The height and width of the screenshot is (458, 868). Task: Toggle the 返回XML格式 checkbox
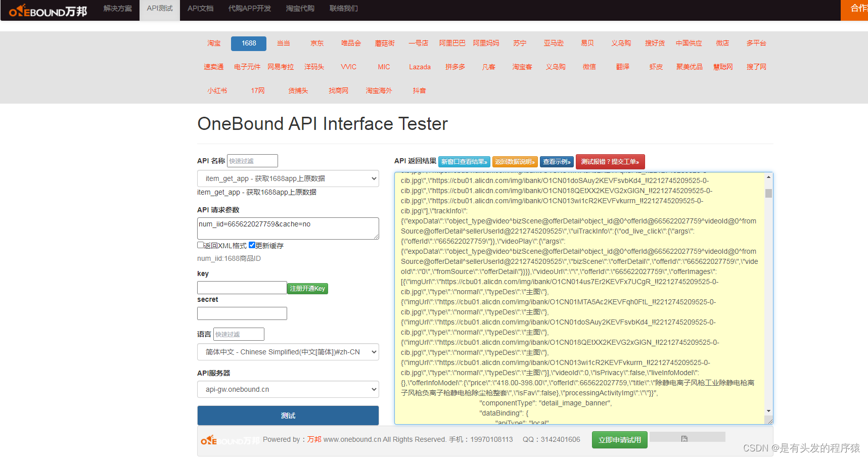click(x=200, y=245)
